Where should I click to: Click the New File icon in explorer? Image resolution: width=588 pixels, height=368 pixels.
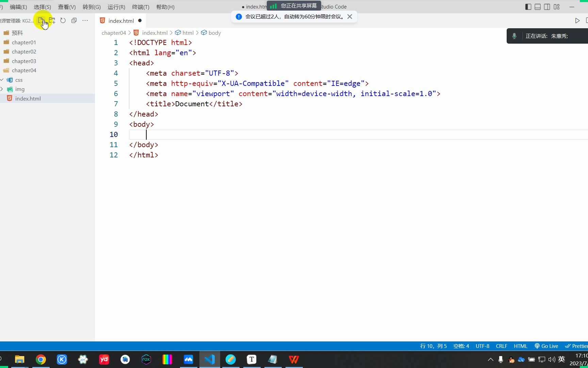coord(41,20)
